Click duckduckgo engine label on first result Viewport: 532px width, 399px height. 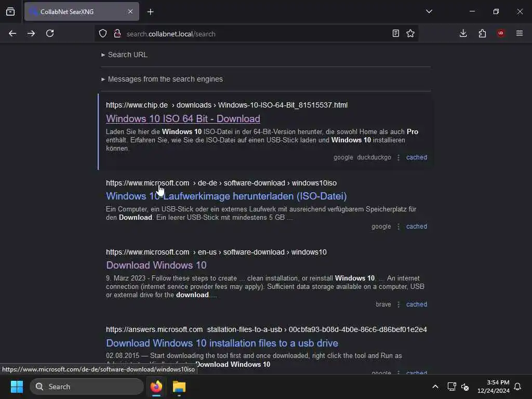pos(374,157)
